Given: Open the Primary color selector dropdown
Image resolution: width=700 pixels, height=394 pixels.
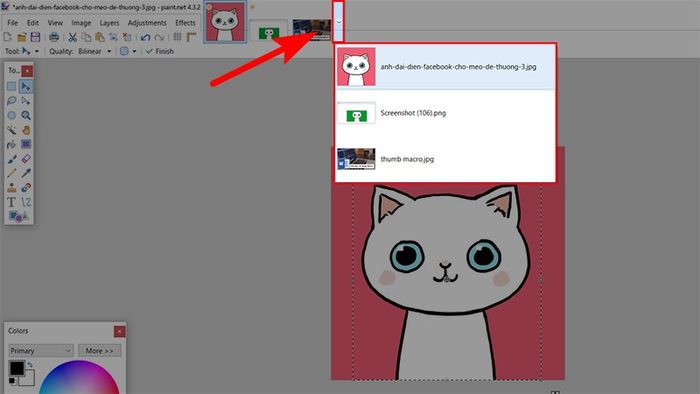Looking at the screenshot, I should (41, 351).
